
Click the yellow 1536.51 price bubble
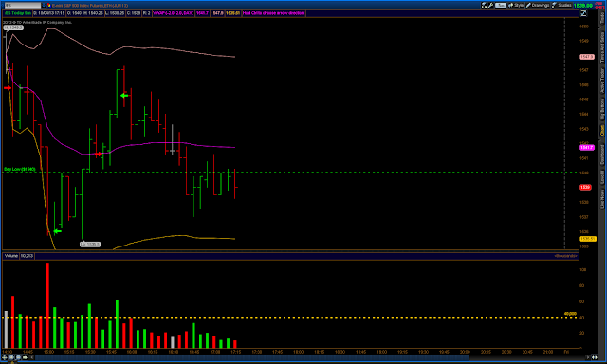point(588,239)
